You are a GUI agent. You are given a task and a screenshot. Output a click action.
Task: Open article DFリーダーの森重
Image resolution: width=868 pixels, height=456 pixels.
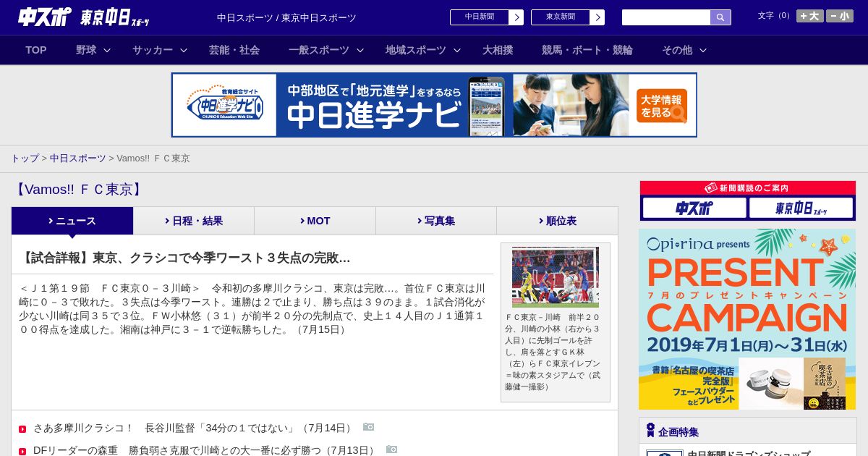(x=205, y=450)
